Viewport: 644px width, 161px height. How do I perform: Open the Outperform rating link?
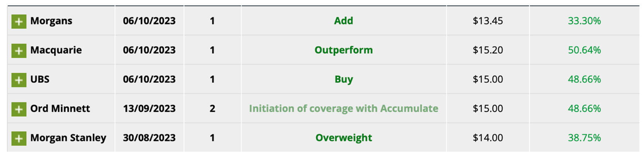point(343,50)
